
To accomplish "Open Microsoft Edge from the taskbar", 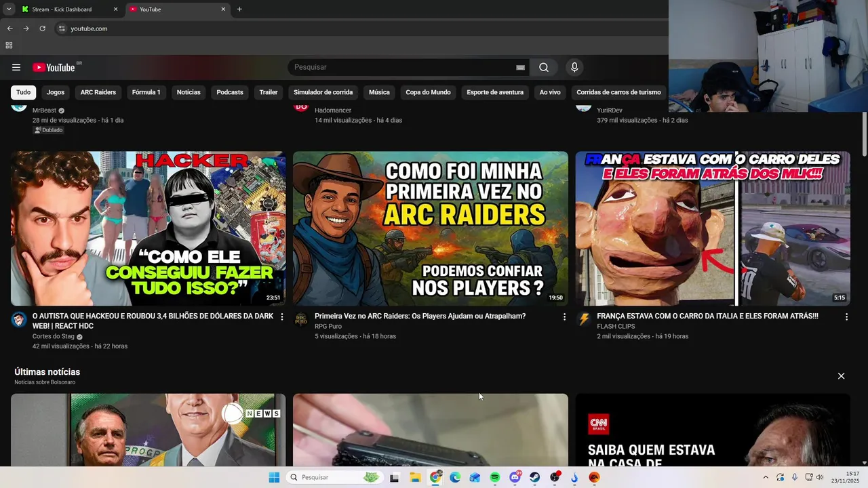I will pos(455,477).
